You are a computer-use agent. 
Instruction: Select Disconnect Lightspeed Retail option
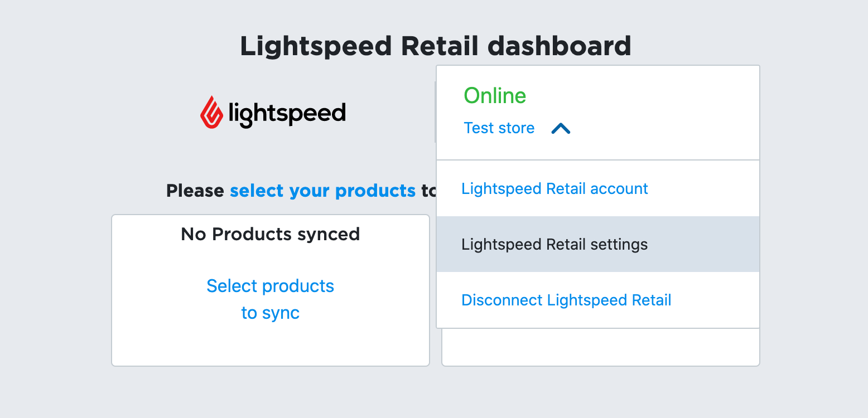click(x=598, y=300)
